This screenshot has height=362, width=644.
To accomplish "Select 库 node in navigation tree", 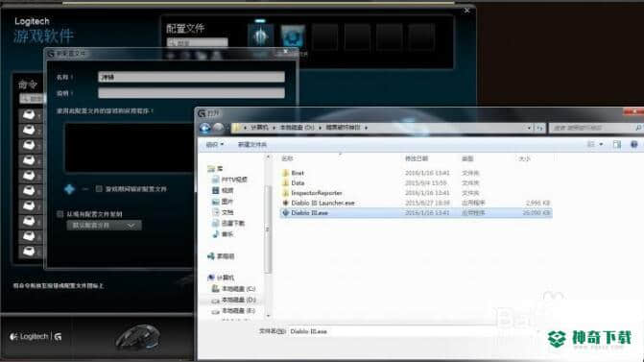I will [216, 168].
